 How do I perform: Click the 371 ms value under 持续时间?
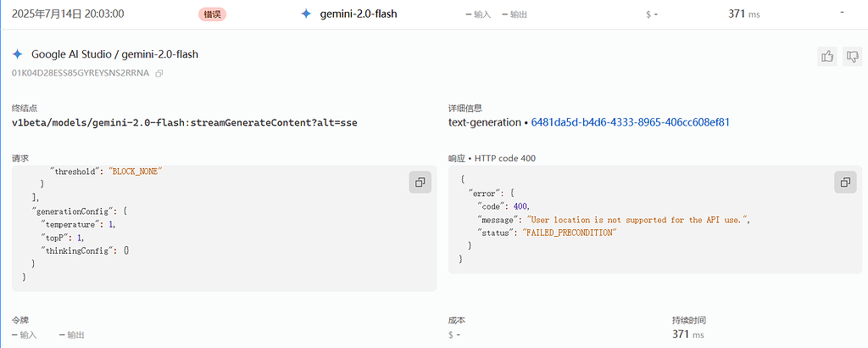pos(688,334)
